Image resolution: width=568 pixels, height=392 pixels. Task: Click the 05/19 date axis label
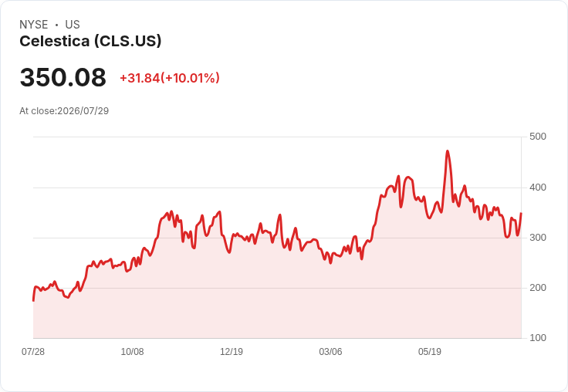pos(430,351)
